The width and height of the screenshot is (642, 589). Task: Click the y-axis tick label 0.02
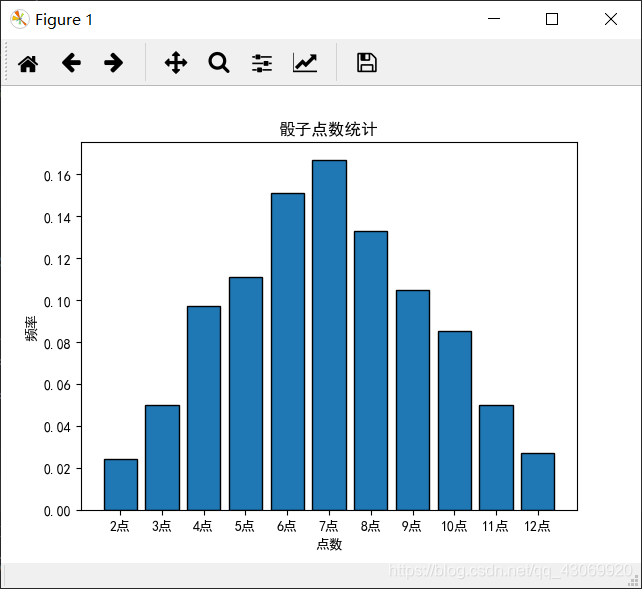[x=57, y=469]
